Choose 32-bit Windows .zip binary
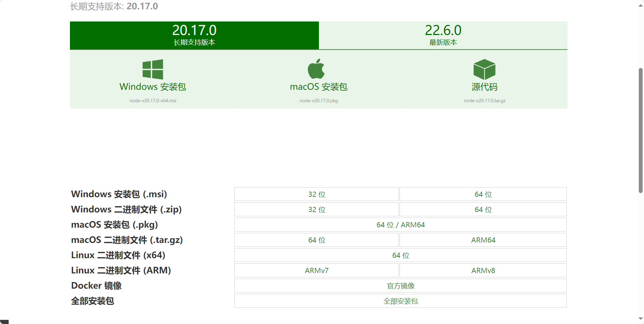The image size is (644, 324). coord(316,210)
